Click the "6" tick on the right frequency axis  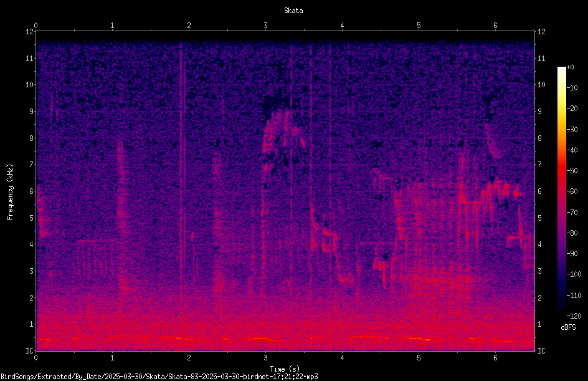539,191
